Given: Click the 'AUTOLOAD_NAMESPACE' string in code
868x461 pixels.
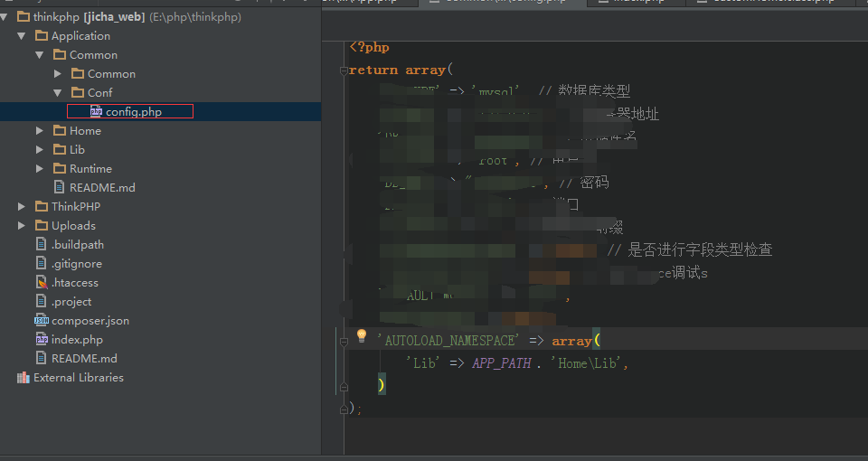Looking at the screenshot, I should click(x=448, y=341).
